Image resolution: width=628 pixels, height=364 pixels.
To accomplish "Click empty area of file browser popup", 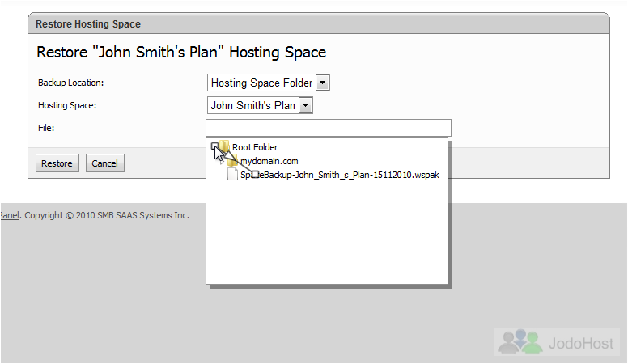I will (x=327, y=235).
